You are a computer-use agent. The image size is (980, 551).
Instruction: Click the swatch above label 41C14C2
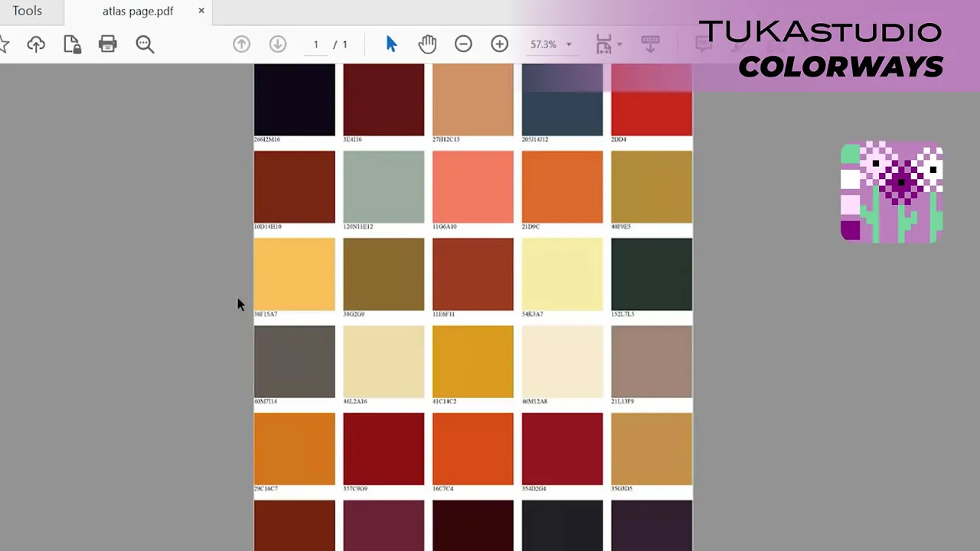coord(473,361)
